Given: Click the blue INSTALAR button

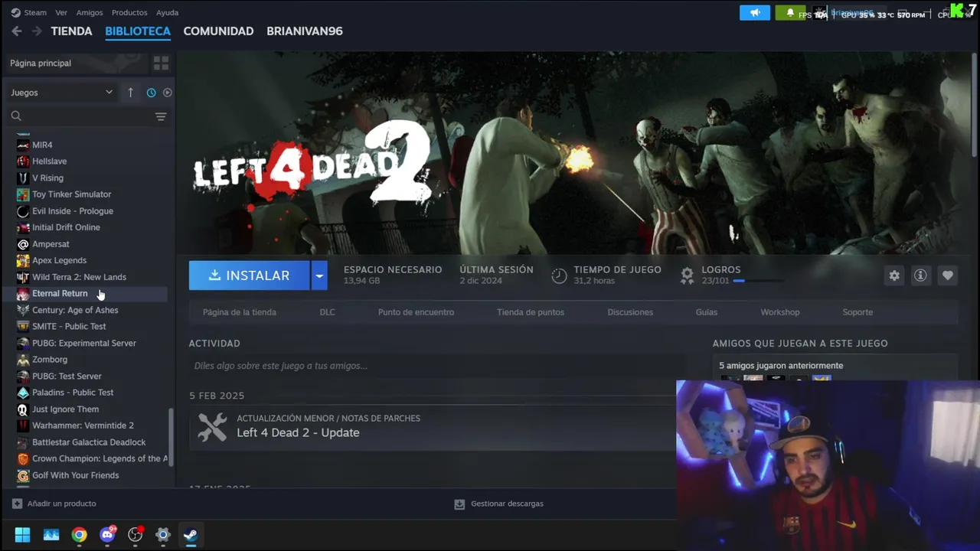Looking at the screenshot, I should pos(250,275).
